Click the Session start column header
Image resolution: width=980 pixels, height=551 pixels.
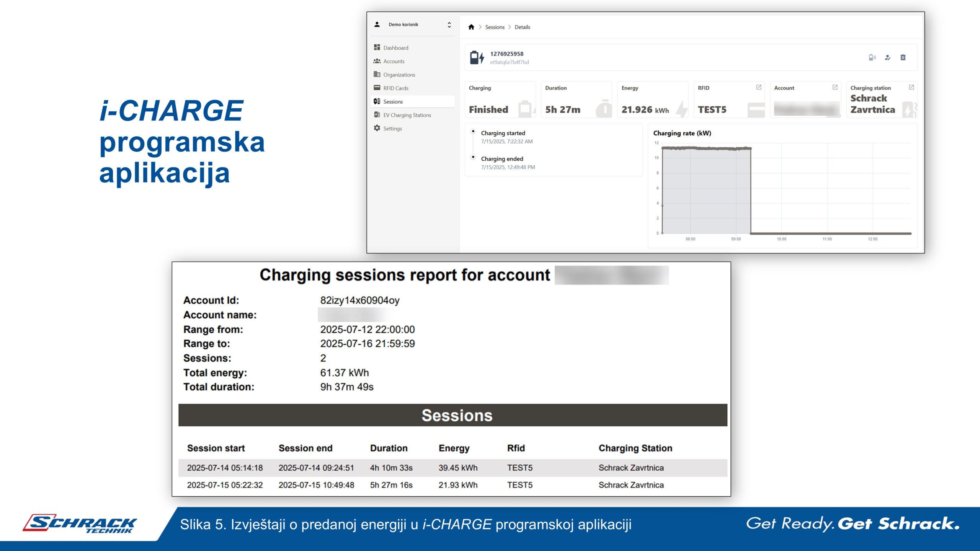(x=216, y=448)
